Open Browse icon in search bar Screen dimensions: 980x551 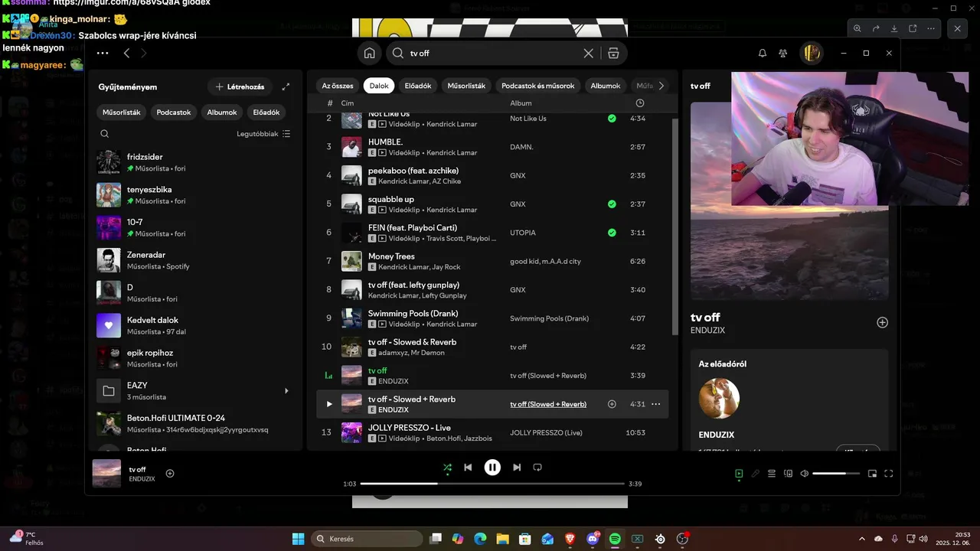[613, 54]
